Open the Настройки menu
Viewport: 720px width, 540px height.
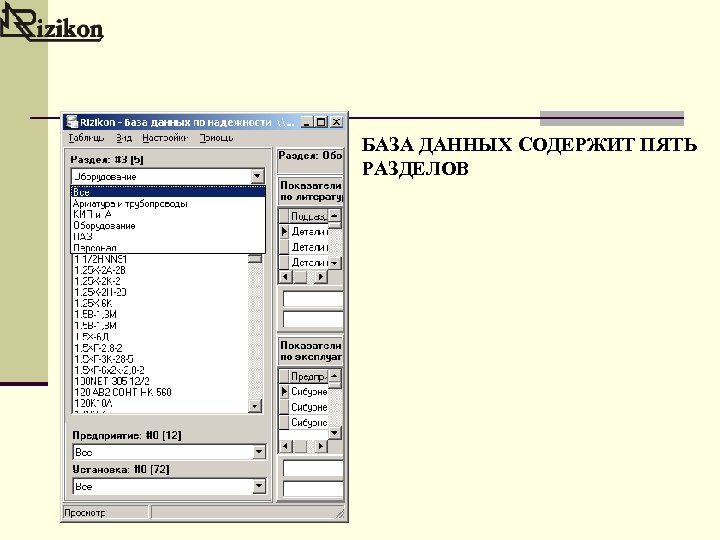pyautogui.click(x=165, y=138)
